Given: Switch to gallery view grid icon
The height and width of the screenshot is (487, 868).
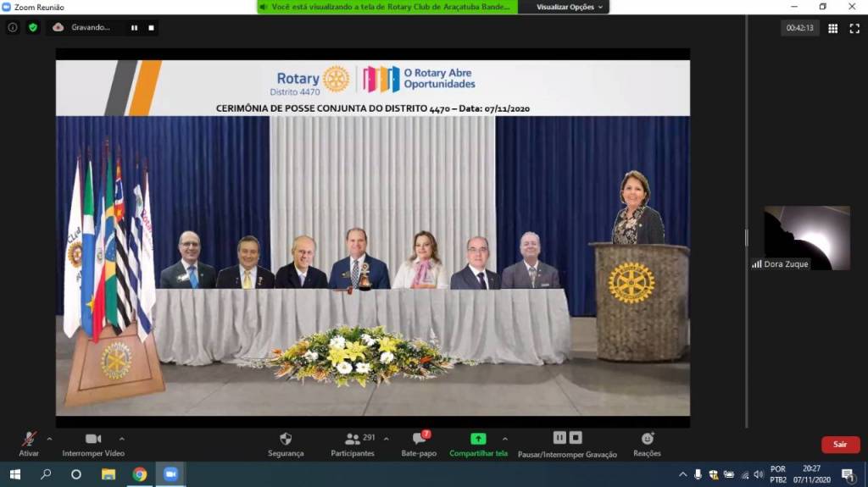Looking at the screenshot, I should (x=832, y=28).
